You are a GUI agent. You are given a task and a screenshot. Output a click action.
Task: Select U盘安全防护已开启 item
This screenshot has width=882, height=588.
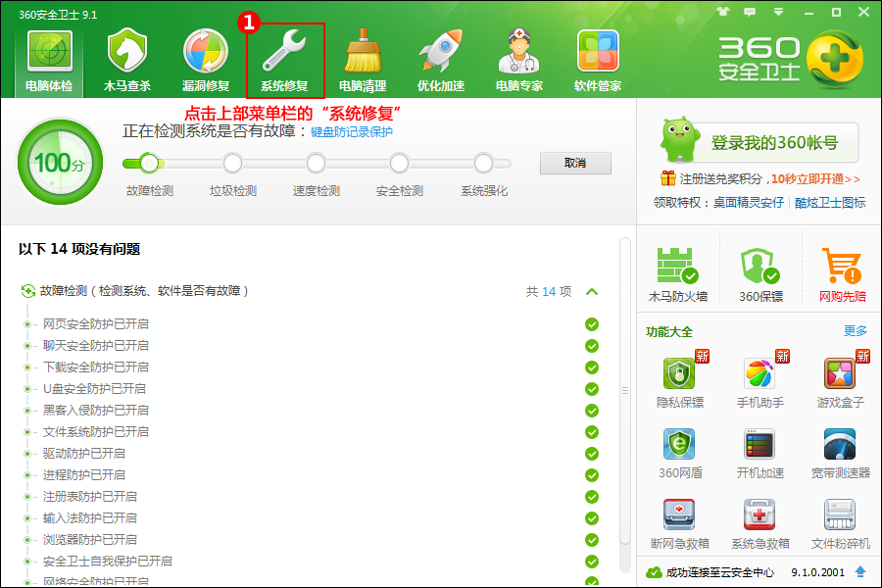tap(94, 389)
